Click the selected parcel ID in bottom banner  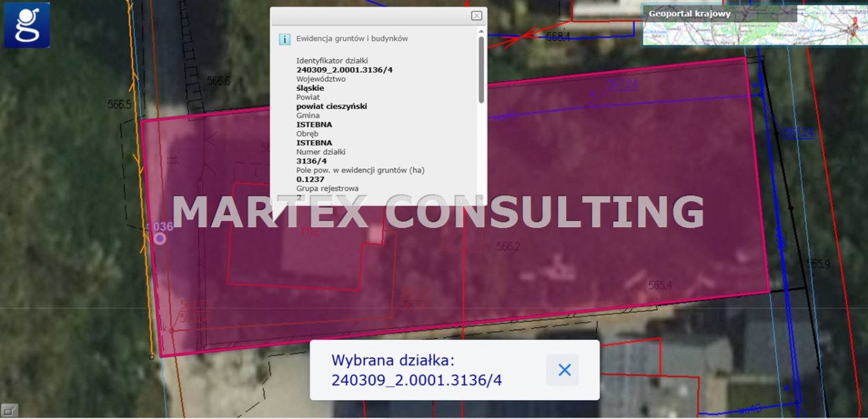click(x=416, y=380)
